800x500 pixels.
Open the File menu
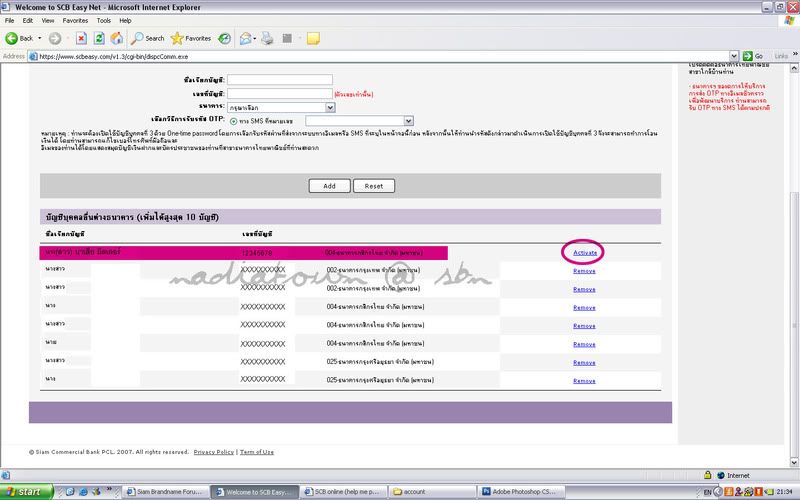pos(10,20)
